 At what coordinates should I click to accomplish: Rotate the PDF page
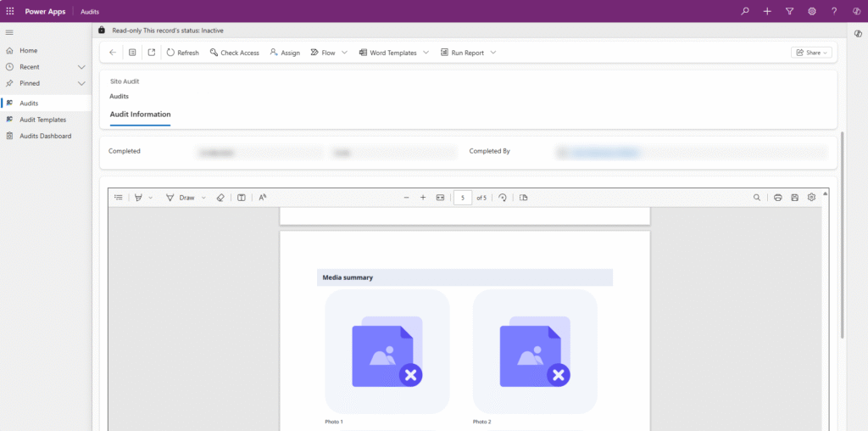[503, 198]
